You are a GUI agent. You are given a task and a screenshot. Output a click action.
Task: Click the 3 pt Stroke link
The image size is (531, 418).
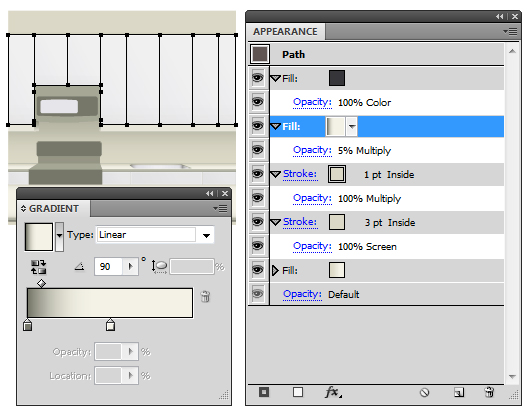[300, 222]
